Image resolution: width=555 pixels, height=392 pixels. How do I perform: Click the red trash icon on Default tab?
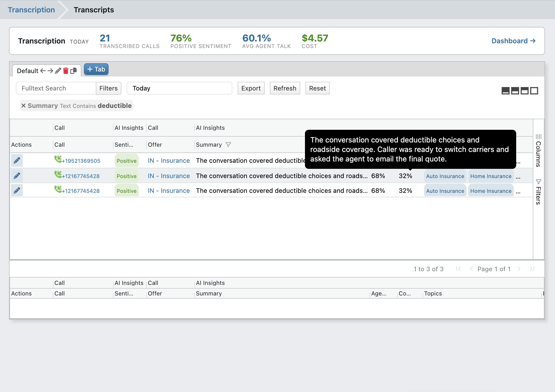point(66,71)
